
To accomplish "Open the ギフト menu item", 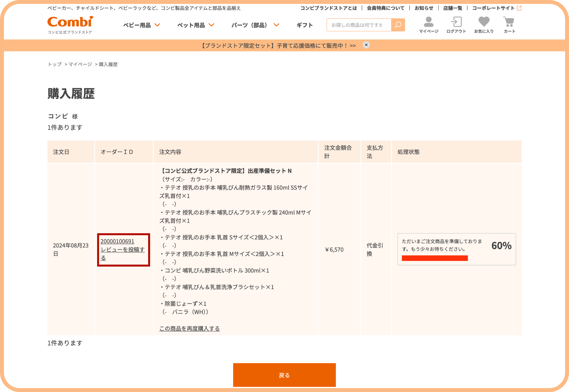I will tap(305, 25).
